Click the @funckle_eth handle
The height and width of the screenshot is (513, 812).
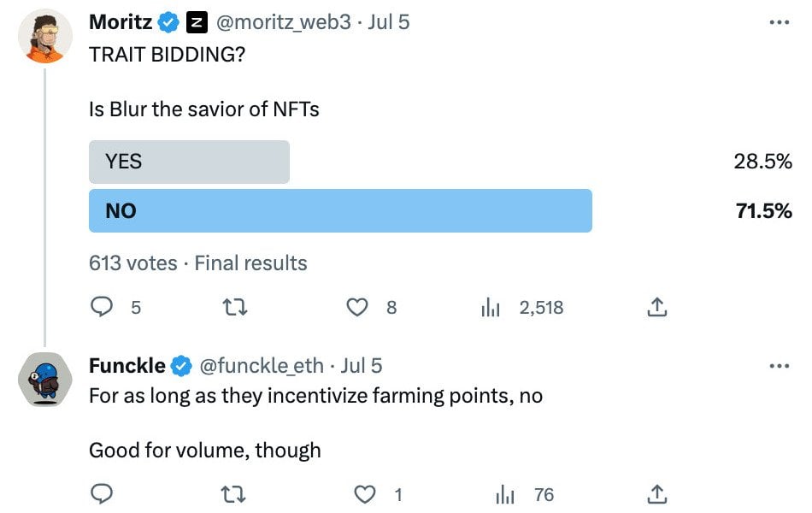tap(262, 366)
